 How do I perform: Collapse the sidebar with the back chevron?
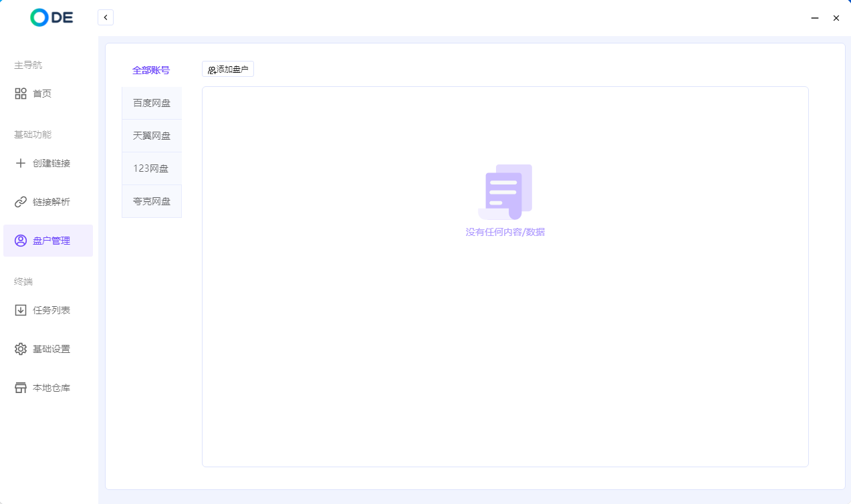point(105,17)
